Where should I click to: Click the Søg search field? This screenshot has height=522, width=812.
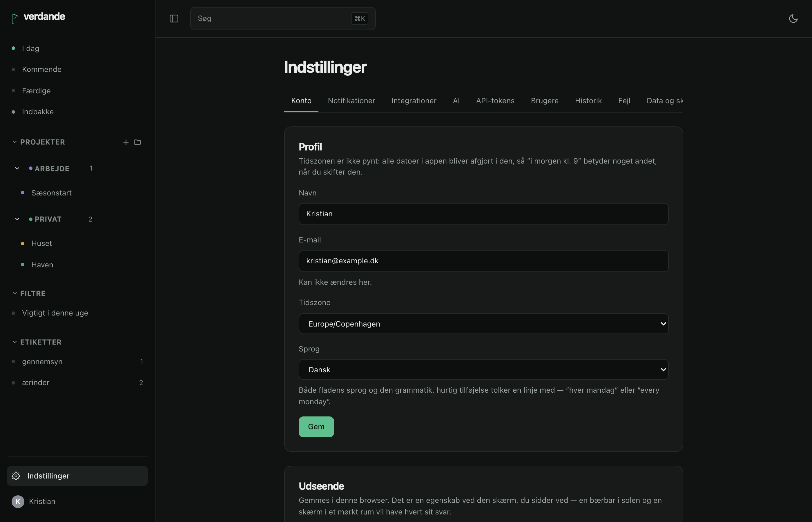pos(283,19)
